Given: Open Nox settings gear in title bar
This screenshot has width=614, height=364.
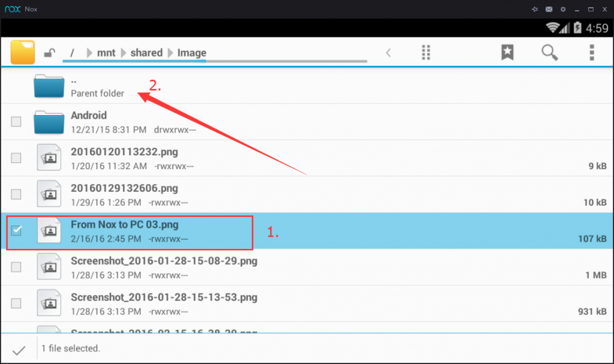Looking at the screenshot, I should tap(563, 9).
